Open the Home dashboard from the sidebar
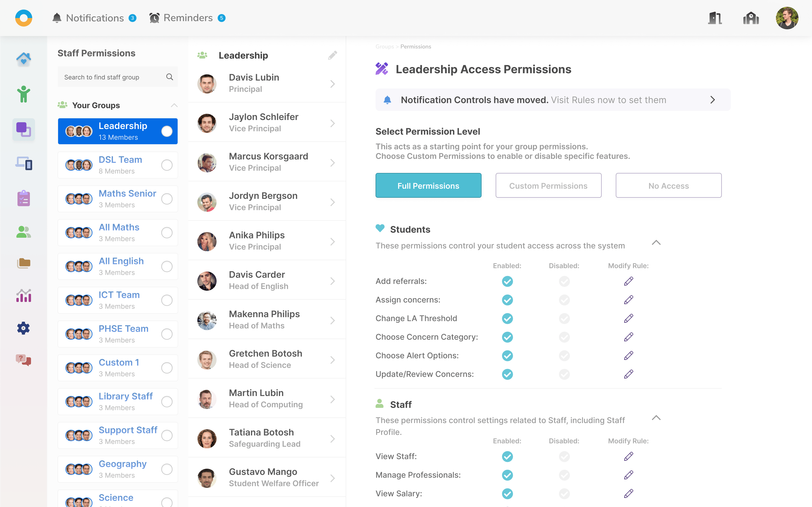812x507 pixels. pyautogui.click(x=23, y=59)
